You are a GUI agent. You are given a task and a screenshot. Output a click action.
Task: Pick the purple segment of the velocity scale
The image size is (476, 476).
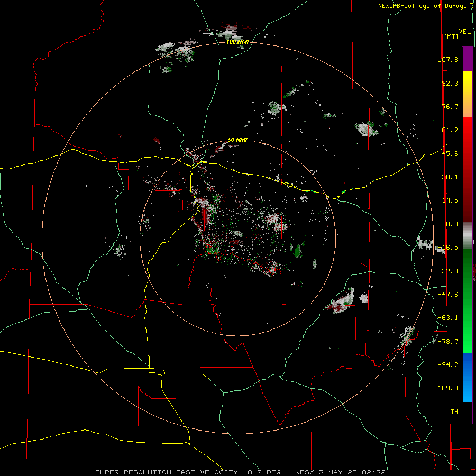coord(467,59)
